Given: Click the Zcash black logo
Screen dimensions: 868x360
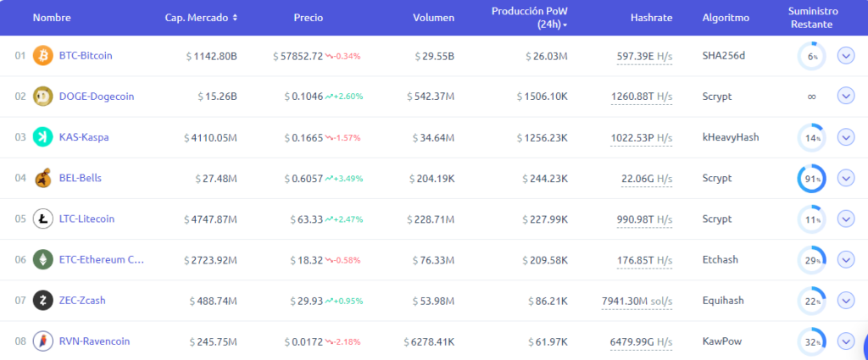Looking at the screenshot, I should 43,301.
